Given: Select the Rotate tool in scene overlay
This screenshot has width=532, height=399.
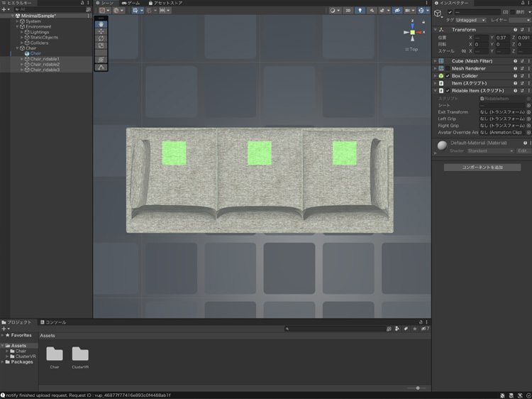Looking at the screenshot, I should point(101,38).
